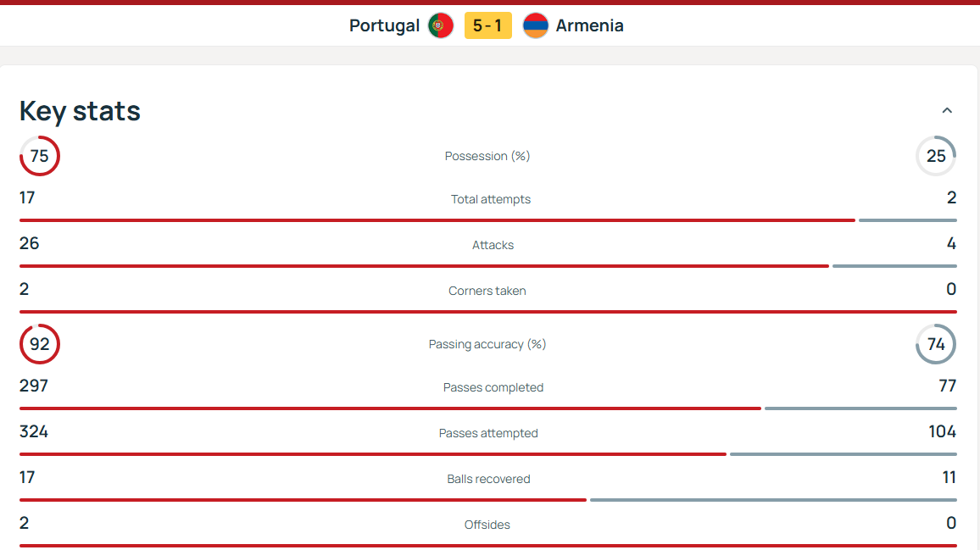Click the Passing accuracy (%) label
Image resolution: width=980 pixels, height=550 pixels.
(x=487, y=344)
